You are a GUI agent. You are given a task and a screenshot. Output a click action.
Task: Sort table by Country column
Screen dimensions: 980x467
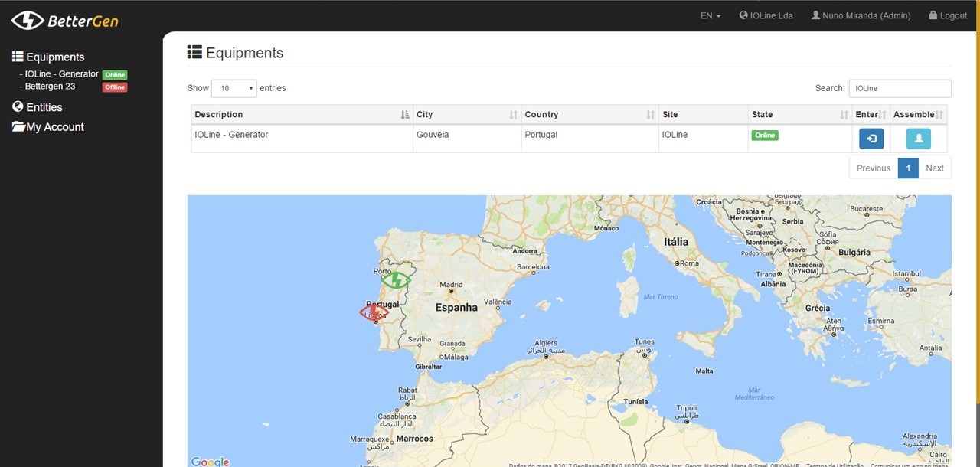(590, 115)
